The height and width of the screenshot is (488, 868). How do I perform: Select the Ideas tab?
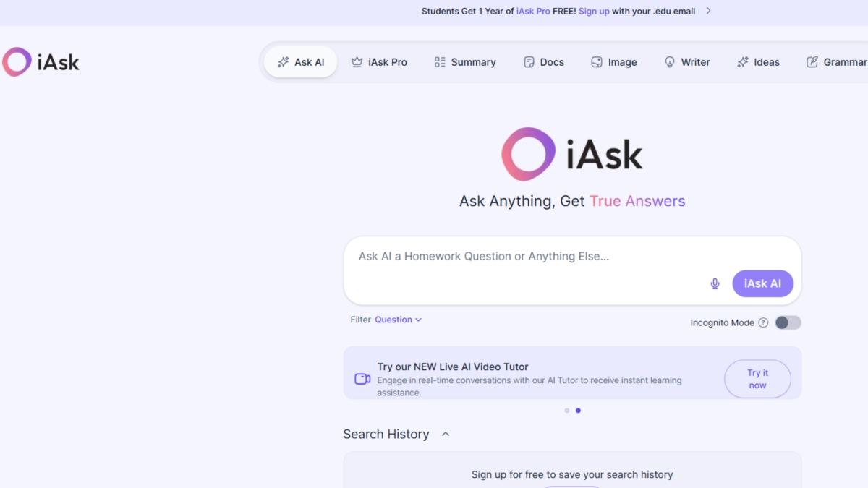(x=758, y=62)
